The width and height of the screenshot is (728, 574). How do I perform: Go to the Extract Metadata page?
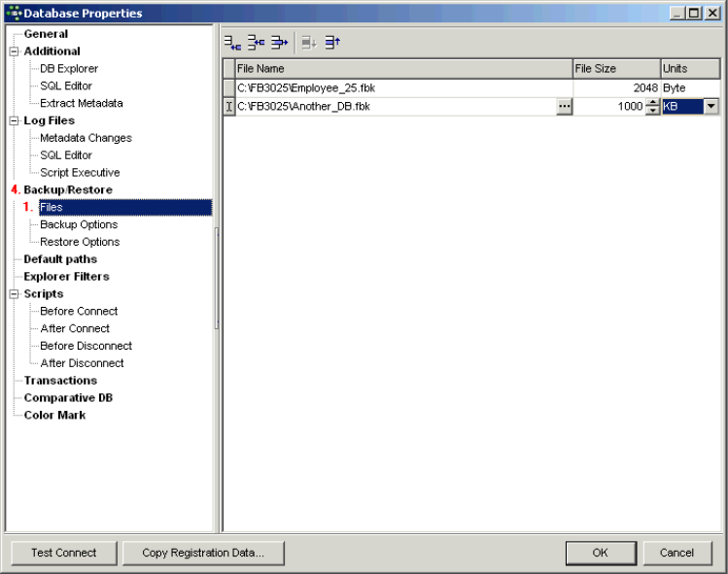click(x=81, y=103)
